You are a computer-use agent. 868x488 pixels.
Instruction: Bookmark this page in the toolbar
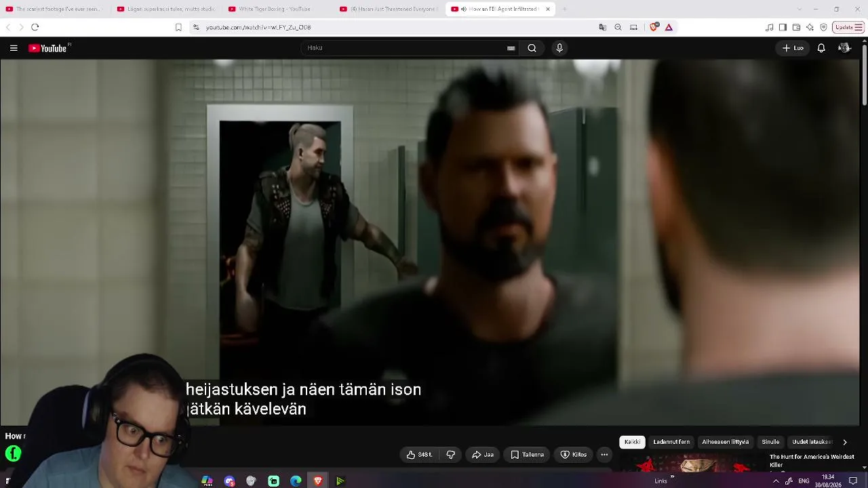tap(178, 27)
